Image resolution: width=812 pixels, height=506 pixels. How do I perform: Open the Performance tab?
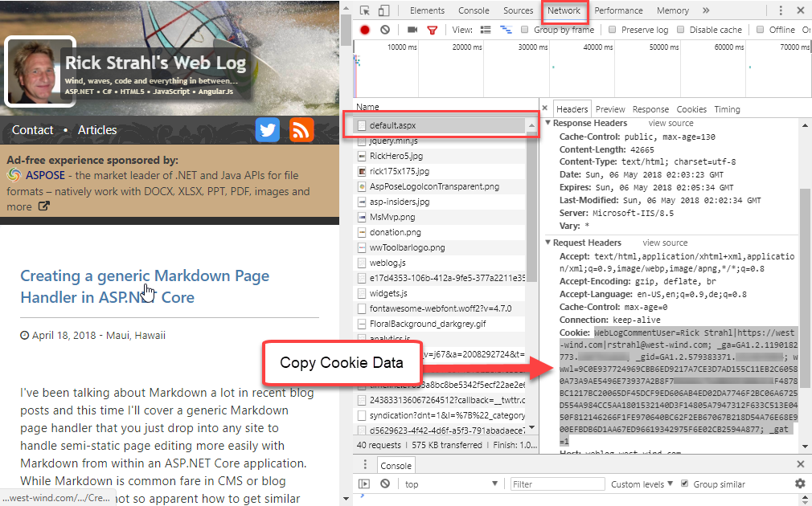618,10
